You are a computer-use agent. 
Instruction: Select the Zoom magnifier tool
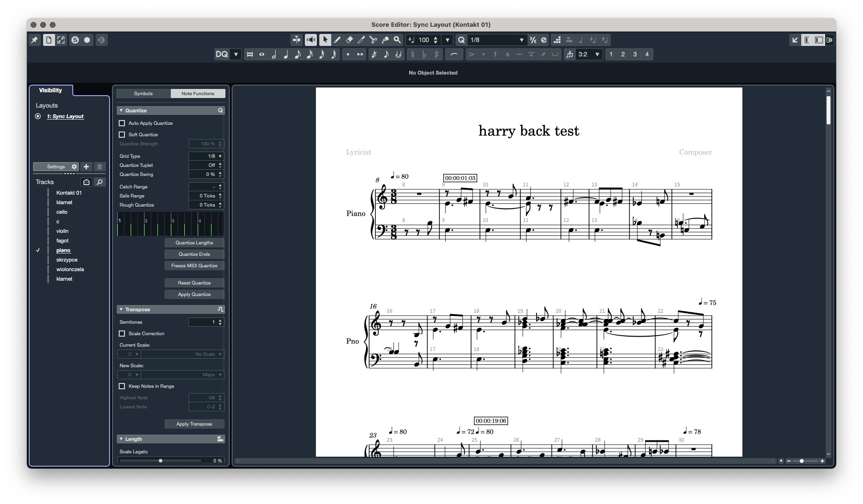397,40
